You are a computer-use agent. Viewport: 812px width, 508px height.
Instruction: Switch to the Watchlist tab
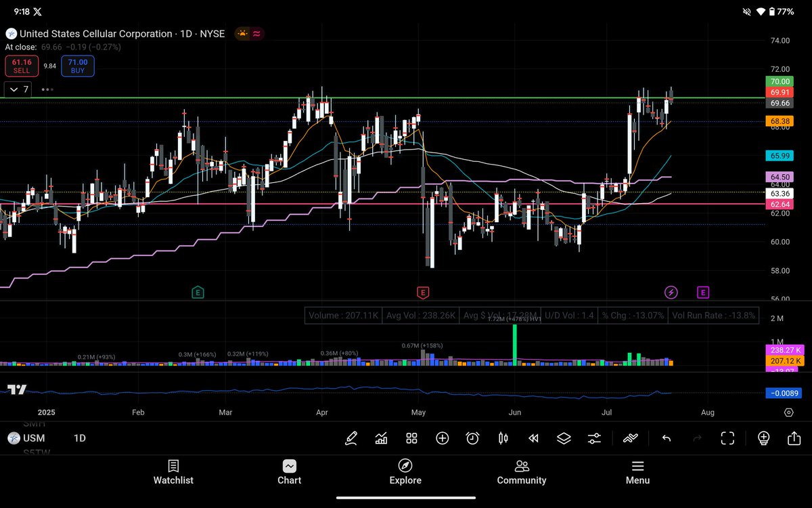173,473
